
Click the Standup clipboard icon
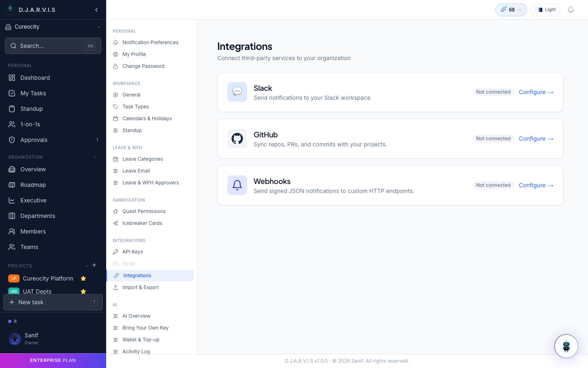click(12, 109)
